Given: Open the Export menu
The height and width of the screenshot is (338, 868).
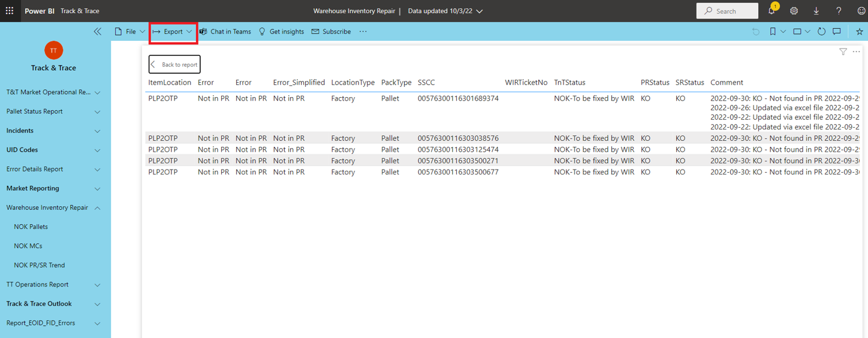Looking at the screenshot, I should click(x=173, y=32).
